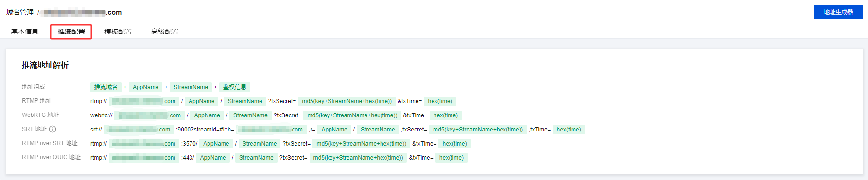Click the StreamName tag in 地址组成 row

coord(191,87)
